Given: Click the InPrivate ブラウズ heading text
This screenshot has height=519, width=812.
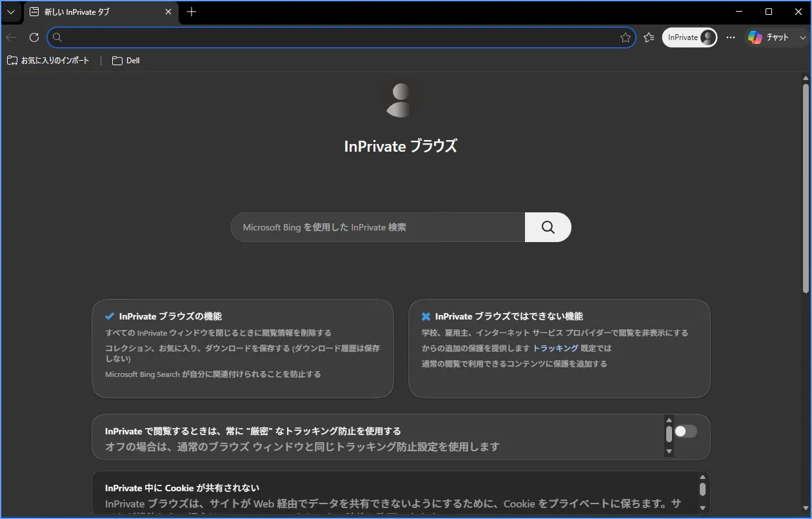Looking at the screenshot, I should coord(401,147).
